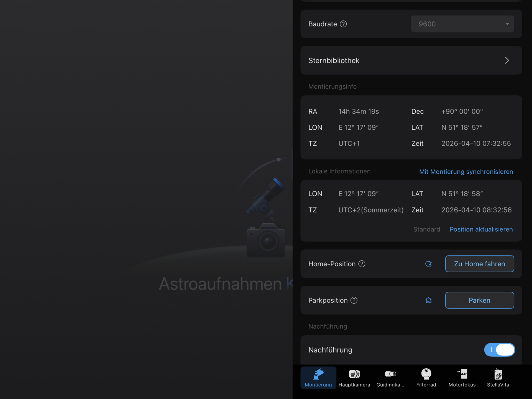Select the Montierung tab
The height and width of the screenshot is (399, 532).
click(x=318, y=378)
